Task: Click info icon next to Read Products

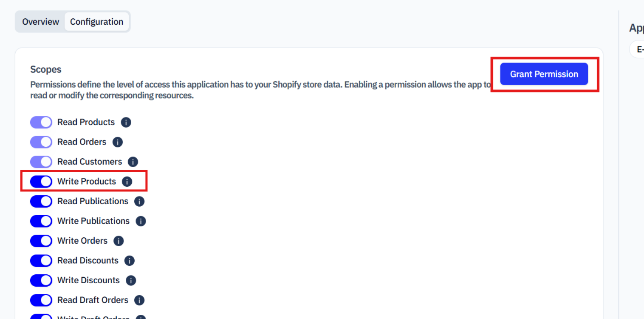Action: coord(126,122)
